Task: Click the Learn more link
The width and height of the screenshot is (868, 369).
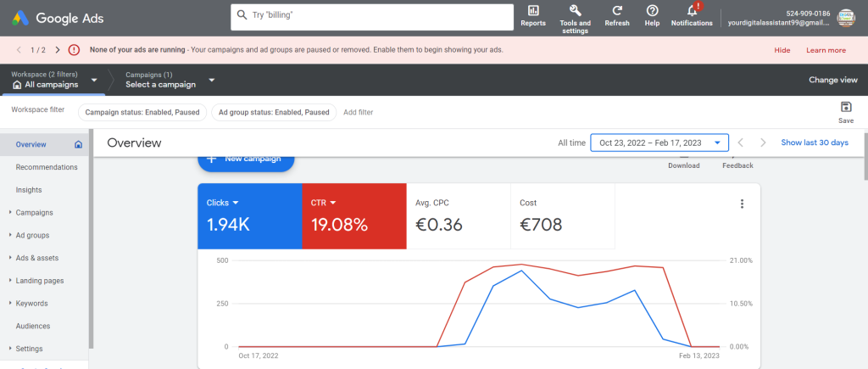Action: [x=825, y=50]
